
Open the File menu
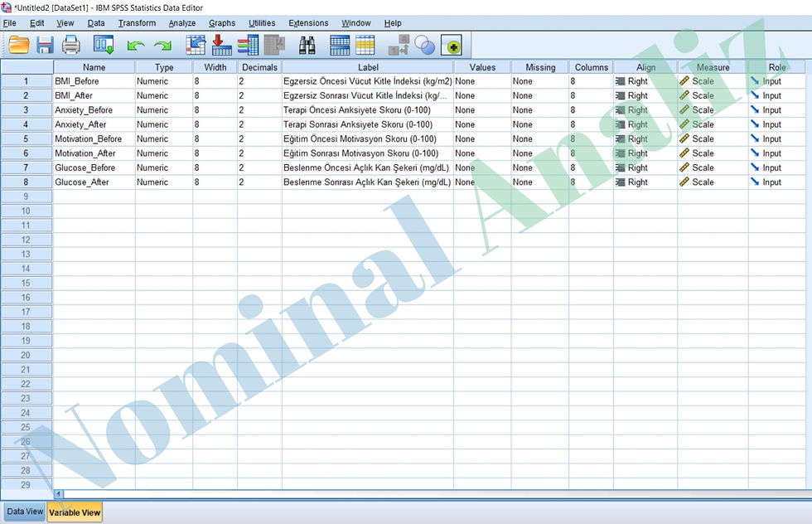[x=9, y=23]
